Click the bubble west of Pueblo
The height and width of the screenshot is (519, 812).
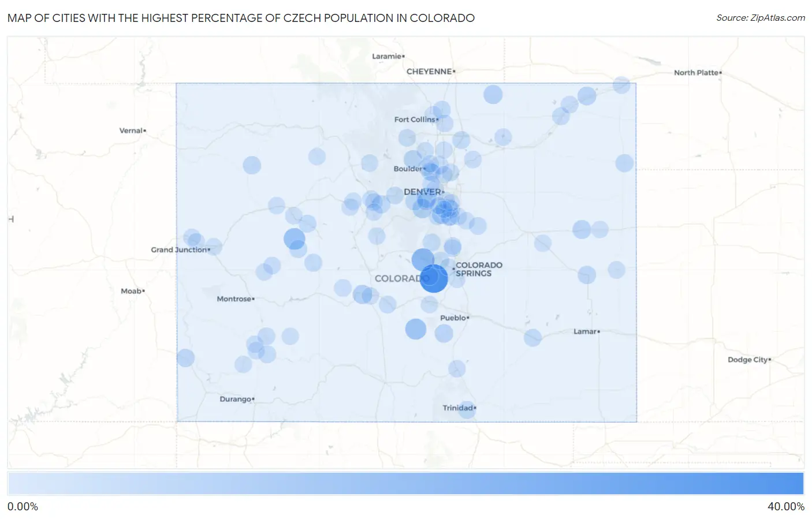pos(416,329)
